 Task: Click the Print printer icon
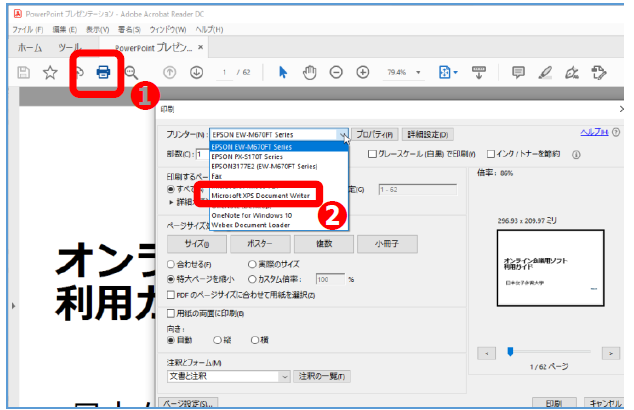103,72
